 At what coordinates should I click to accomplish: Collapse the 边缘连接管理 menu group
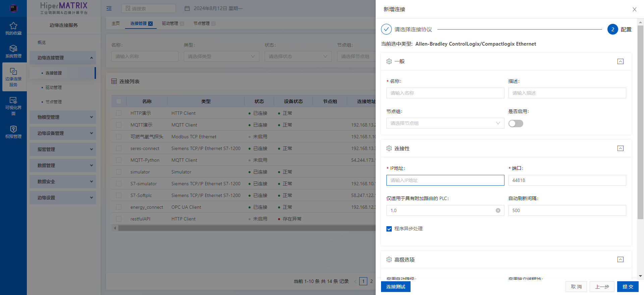click(63, 58)
